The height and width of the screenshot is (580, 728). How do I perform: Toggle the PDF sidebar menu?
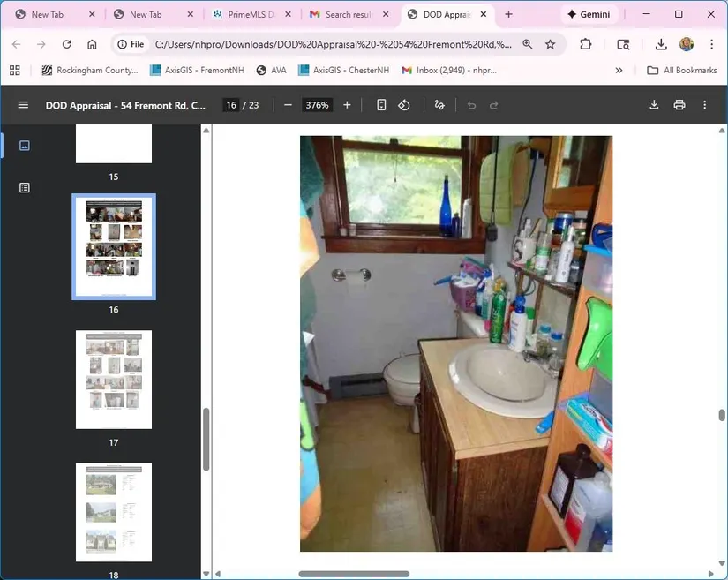[x=23, y=105]
